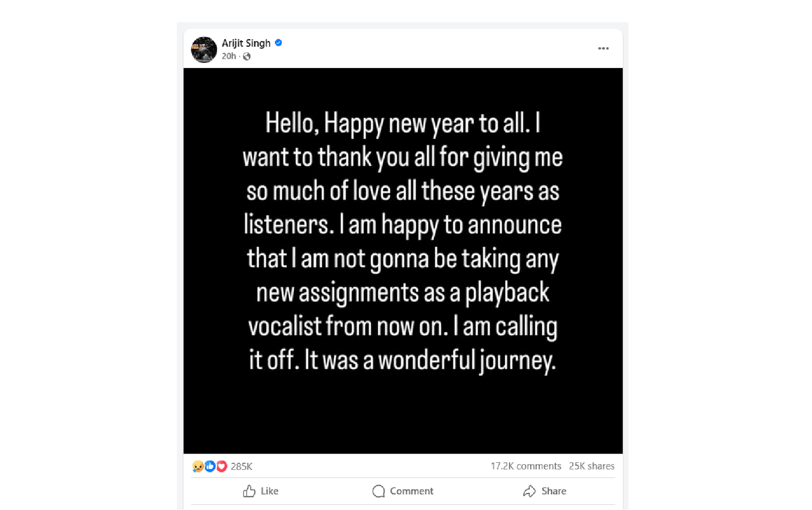Image resolution: width=812 pixels, height=510 pixels.
Task: Click the blue thumbs-up reaction icon
Action: point(210,466)
